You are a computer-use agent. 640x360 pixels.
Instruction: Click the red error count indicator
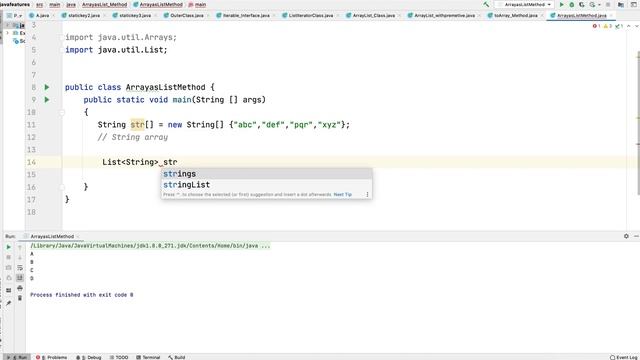(x=596, y=26)
